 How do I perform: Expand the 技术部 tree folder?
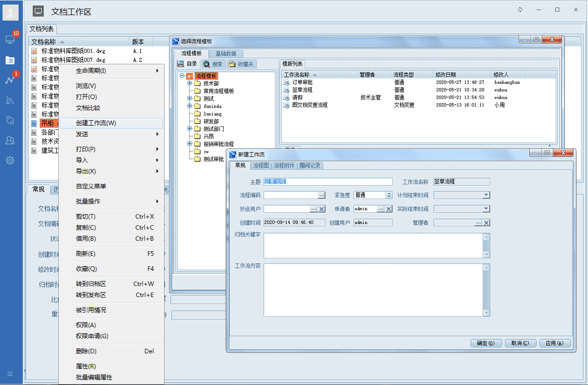(x=190, y=83)
